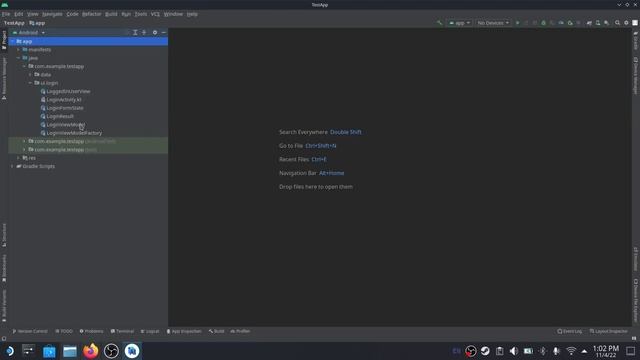This screenshot has width=640, height=360.
Task: Expand the Gradle Scripts node
Action: (x=12, y=166)
